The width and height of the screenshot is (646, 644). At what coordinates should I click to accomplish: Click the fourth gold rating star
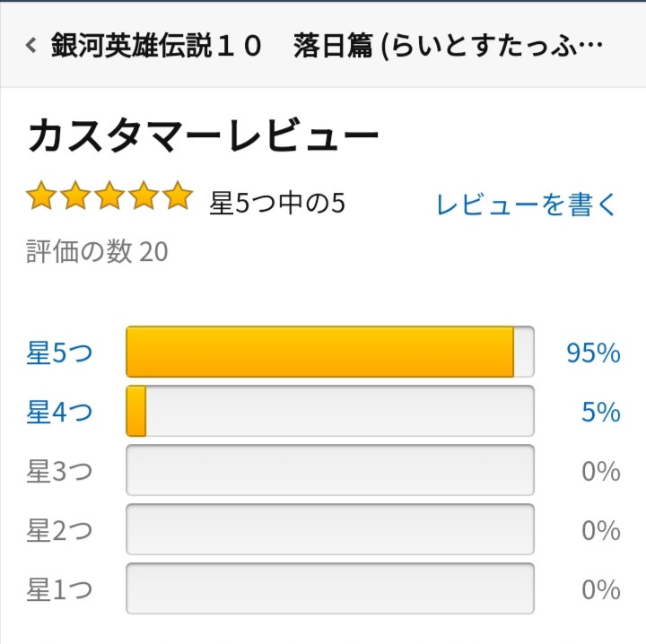click(144, 196)
